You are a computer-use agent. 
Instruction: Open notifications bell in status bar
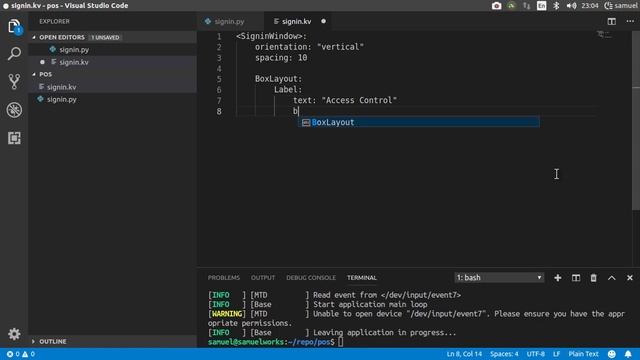point(628,354)
